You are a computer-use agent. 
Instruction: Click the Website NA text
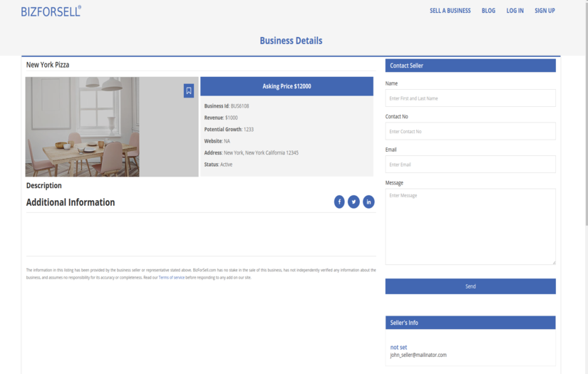tap(217, 141)
